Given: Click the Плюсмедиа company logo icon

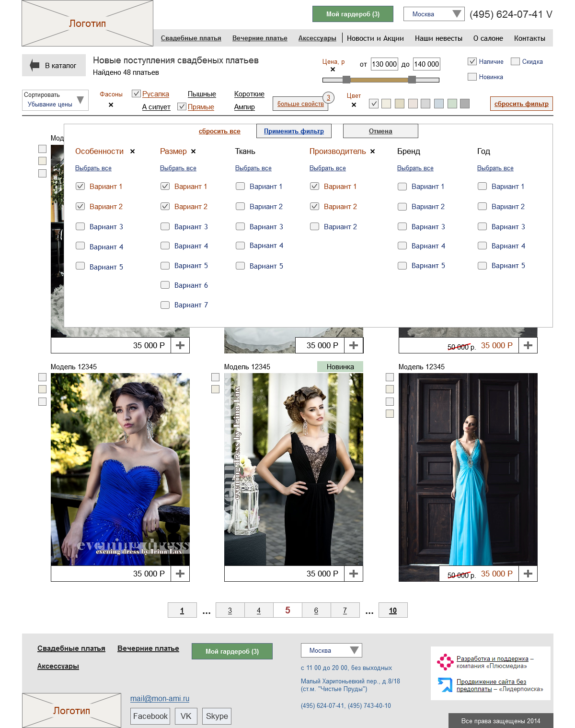Looking at the screenshot, I should point(445,662).
